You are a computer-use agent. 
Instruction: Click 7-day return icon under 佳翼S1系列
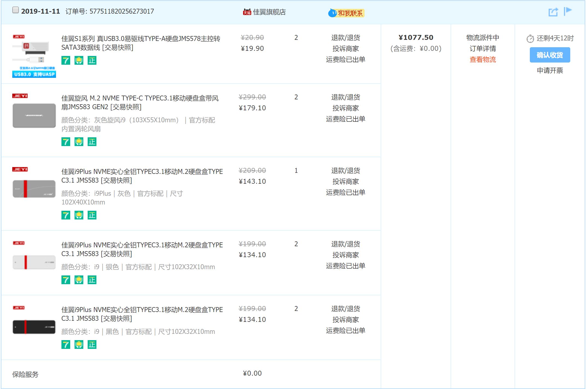pos(66,60)
